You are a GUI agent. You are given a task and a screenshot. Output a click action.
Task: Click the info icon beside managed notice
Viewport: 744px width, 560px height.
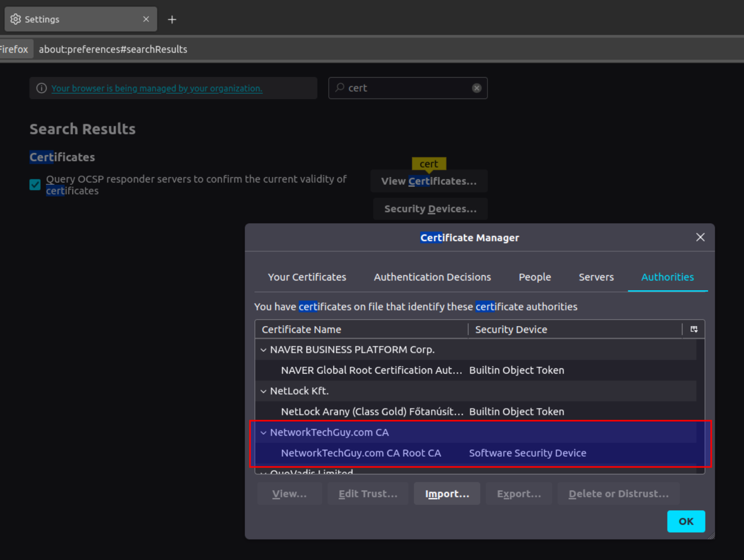tap(41, 88)
